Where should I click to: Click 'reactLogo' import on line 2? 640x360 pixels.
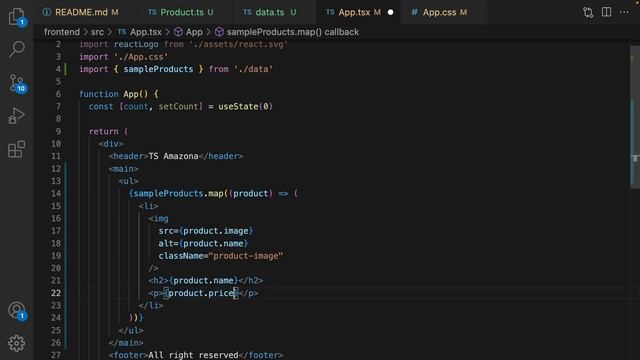136,44
